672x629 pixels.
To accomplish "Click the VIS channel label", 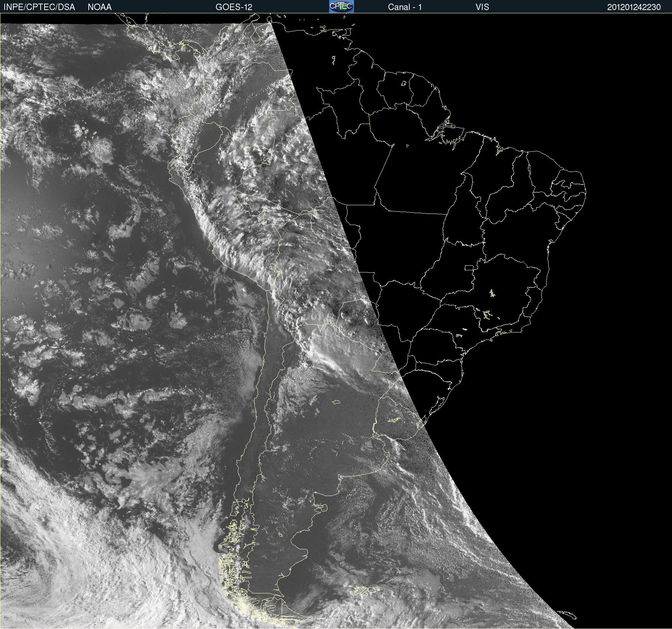I will [482, 7].
